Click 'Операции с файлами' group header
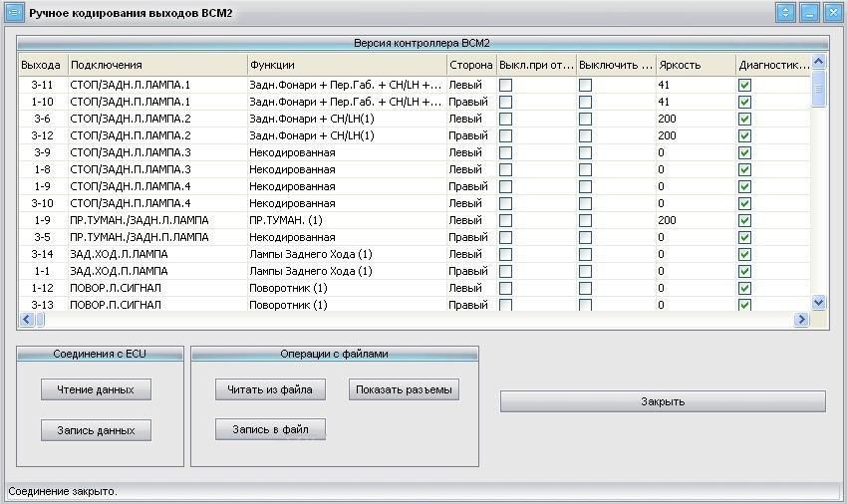This screenshot has width=848, height=504. click(x=334, y=354)
